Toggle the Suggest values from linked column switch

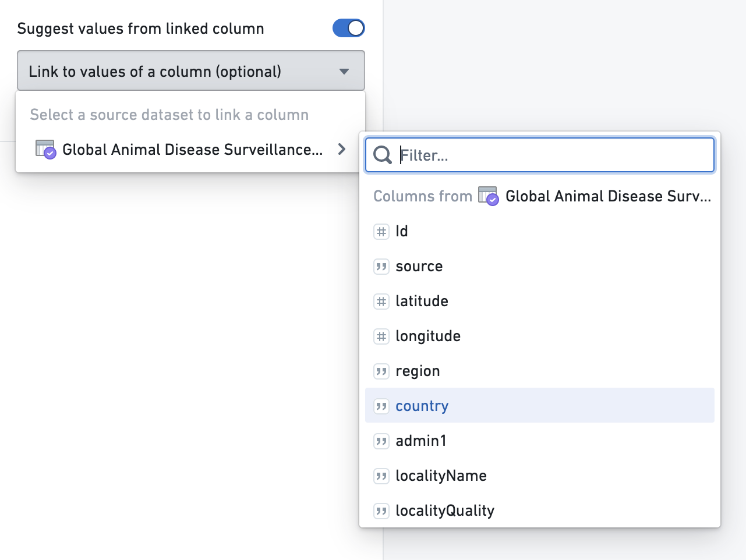[348, 28]
